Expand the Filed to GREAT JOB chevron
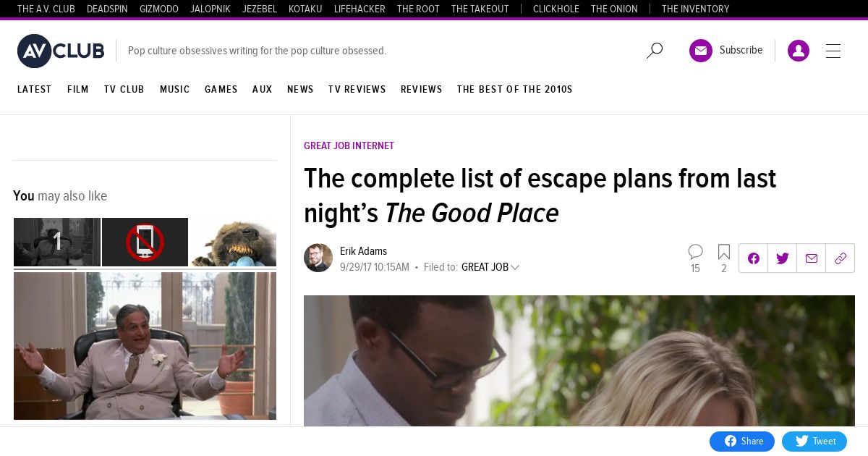The width and height of the screenshot is (868, 456). 515,268
